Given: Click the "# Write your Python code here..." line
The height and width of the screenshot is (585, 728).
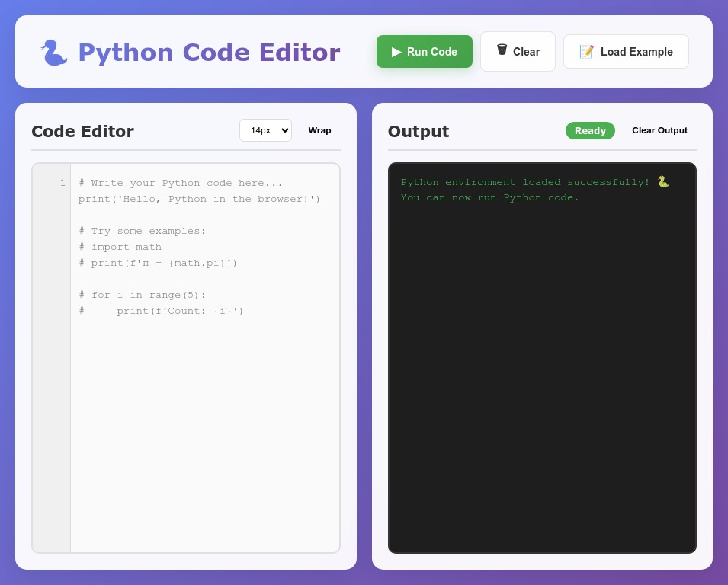Looking at the screenshot, I should click(x=181, y=183).
